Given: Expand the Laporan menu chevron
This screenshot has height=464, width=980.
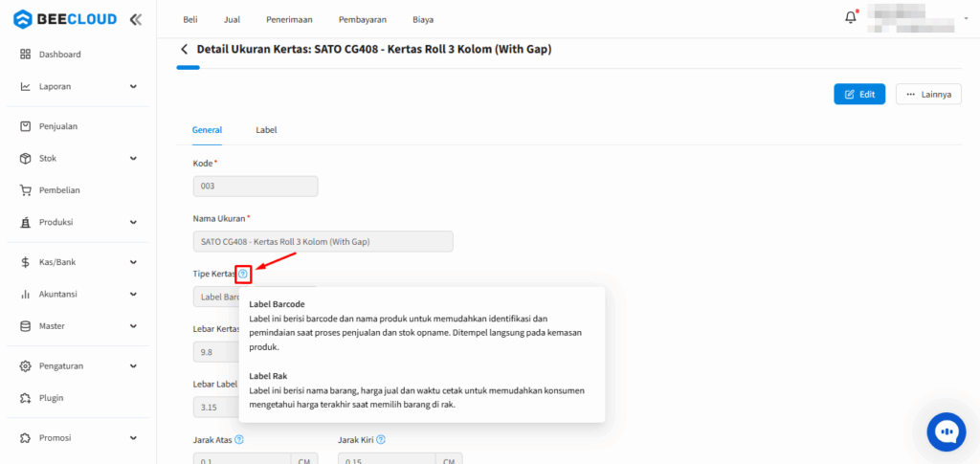Looking at the screenshot, I should coord(133,86).
